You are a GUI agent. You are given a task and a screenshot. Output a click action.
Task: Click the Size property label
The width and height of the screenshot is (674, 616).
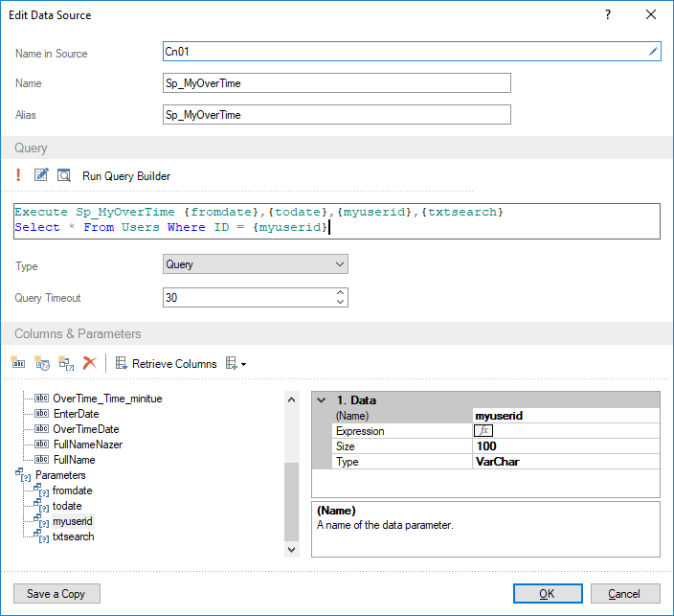[x=346, y=446]
